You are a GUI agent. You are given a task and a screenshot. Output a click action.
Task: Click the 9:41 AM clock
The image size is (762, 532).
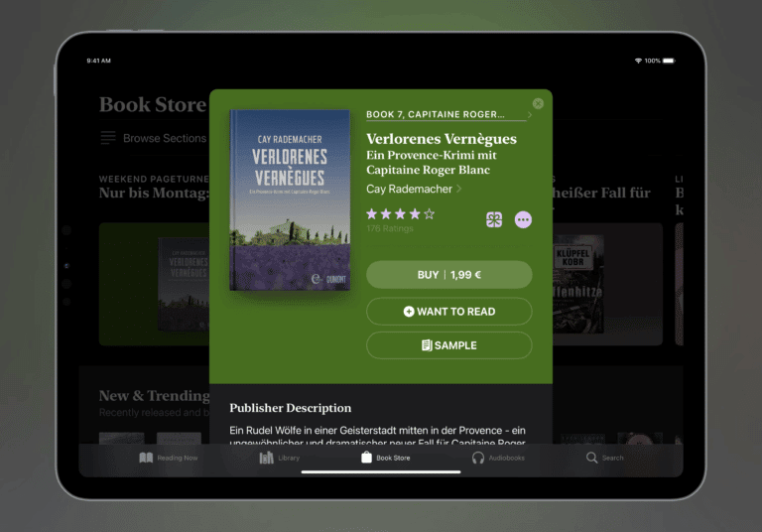coord(98,61)
